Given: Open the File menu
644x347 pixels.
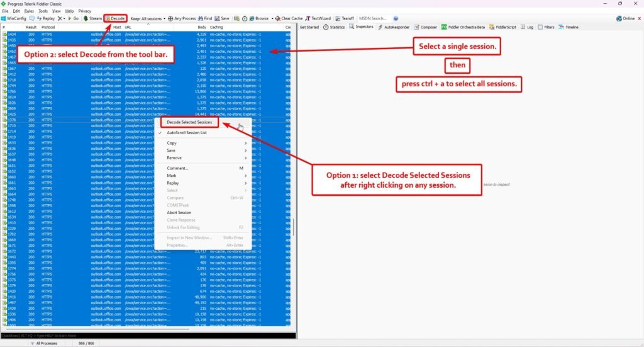Looking at the screenshot, I should [x=5, y=11].
